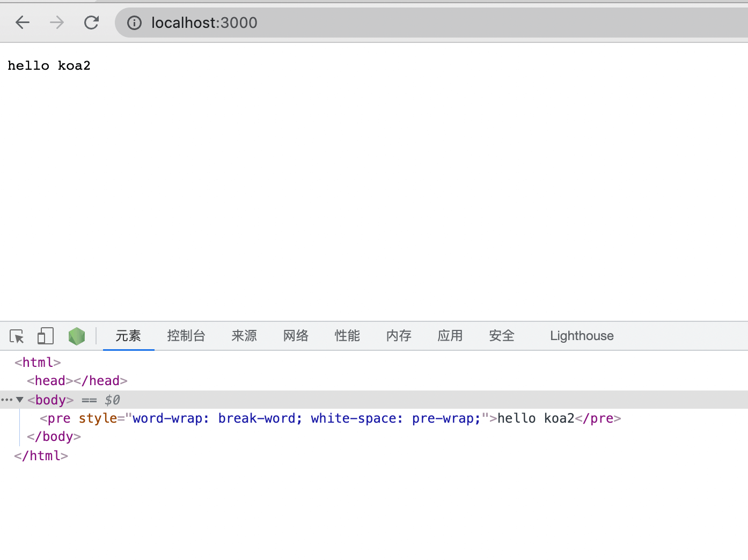The width and height of the screenshot is (748, 560).
Task: Go forward using the browser forward arrow
Action: [x=57, y=23]
